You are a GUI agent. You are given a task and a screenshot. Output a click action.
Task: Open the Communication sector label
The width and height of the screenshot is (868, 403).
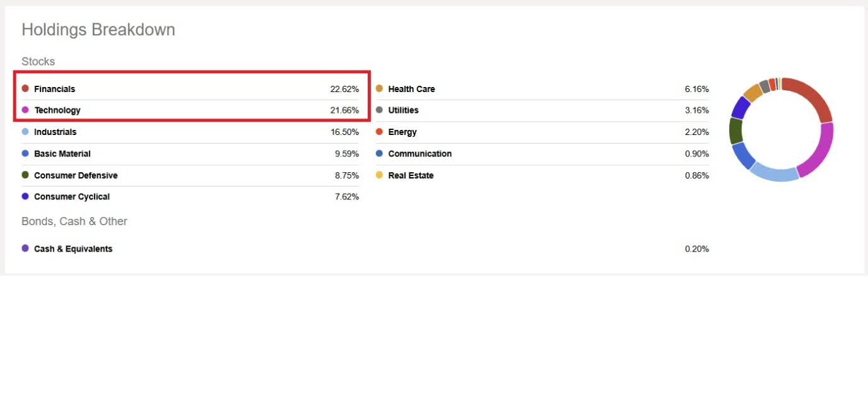click(x=419, y=154)
